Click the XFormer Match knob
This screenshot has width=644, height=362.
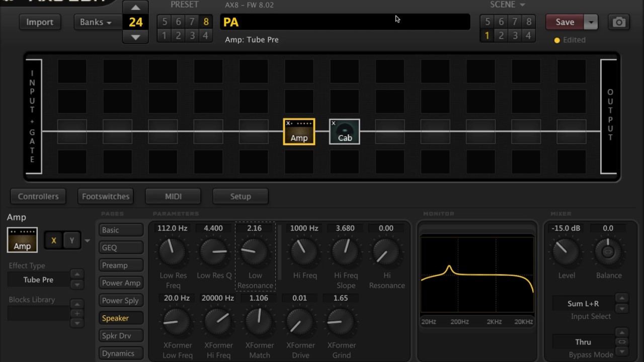tap(259, 322)
